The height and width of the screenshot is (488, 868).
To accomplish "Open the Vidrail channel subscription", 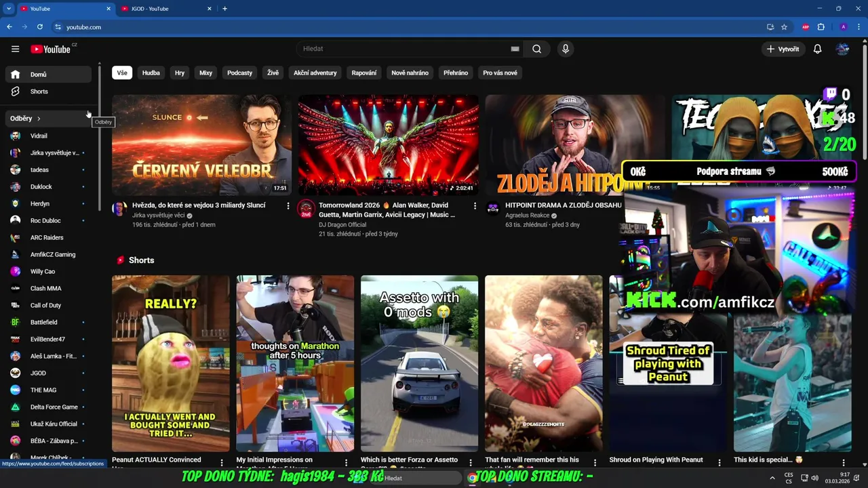I will pos(47,136).
